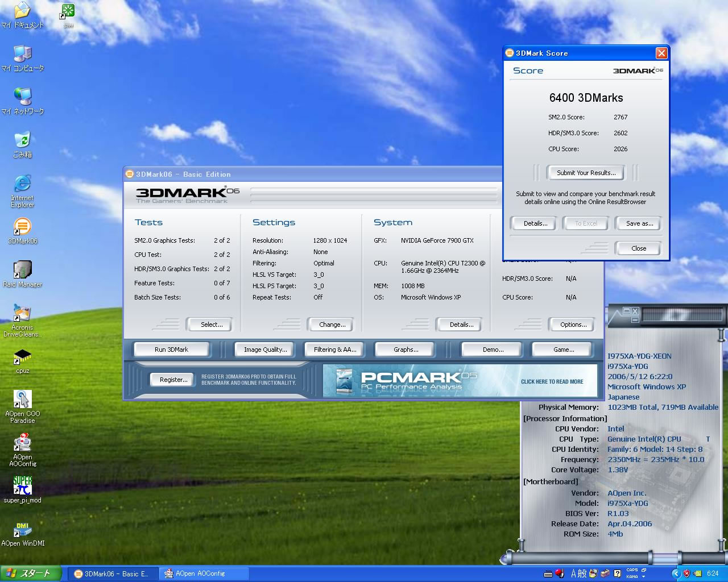This screenshot has height=582, width=728.
Task: Select the Acronis DriveCleanser desktop icon
Action: (x=22, y=321)
